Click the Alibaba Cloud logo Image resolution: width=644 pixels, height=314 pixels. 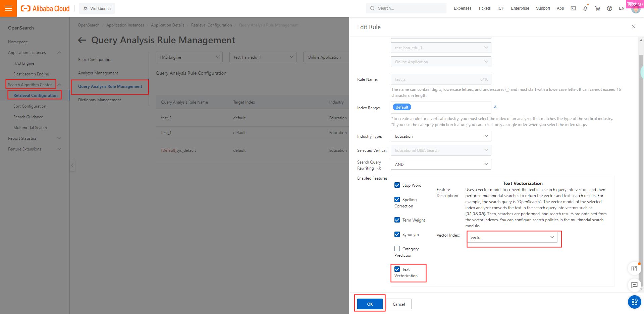point(45,8)
